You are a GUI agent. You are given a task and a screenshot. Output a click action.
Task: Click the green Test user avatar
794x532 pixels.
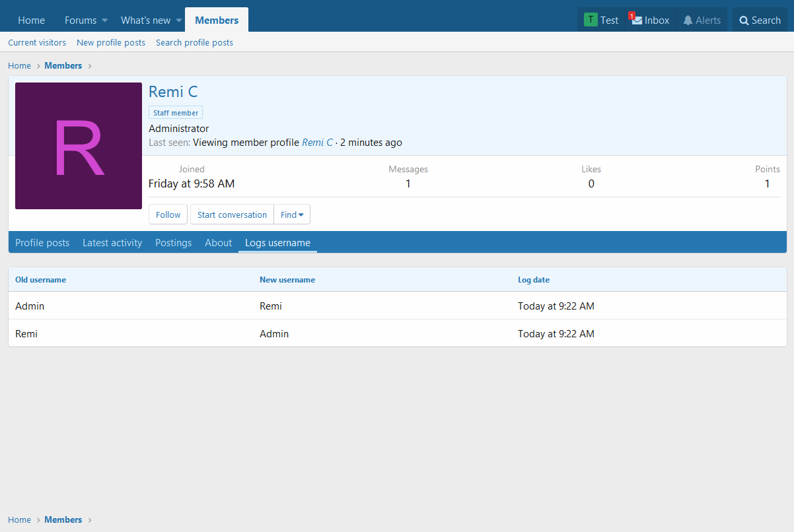click(590, 20)
